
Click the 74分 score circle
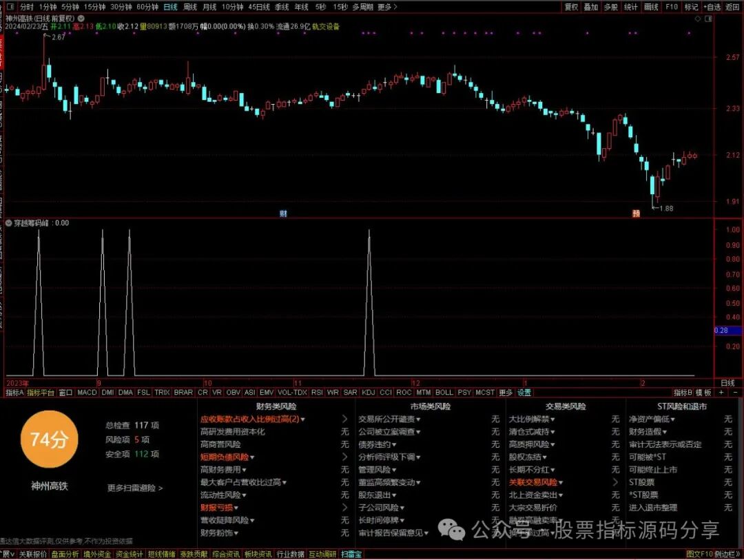pyautogui.click(x=50, y=439)
